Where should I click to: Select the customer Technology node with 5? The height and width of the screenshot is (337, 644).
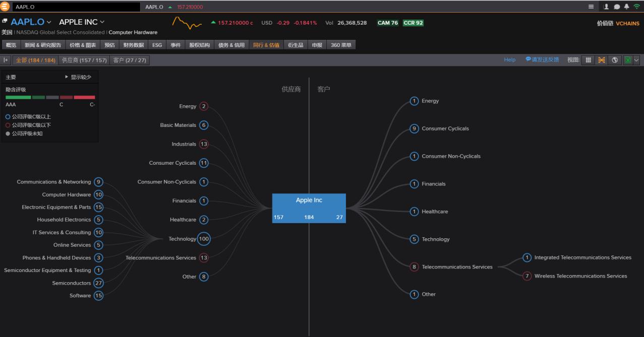[x=414, y=239]
